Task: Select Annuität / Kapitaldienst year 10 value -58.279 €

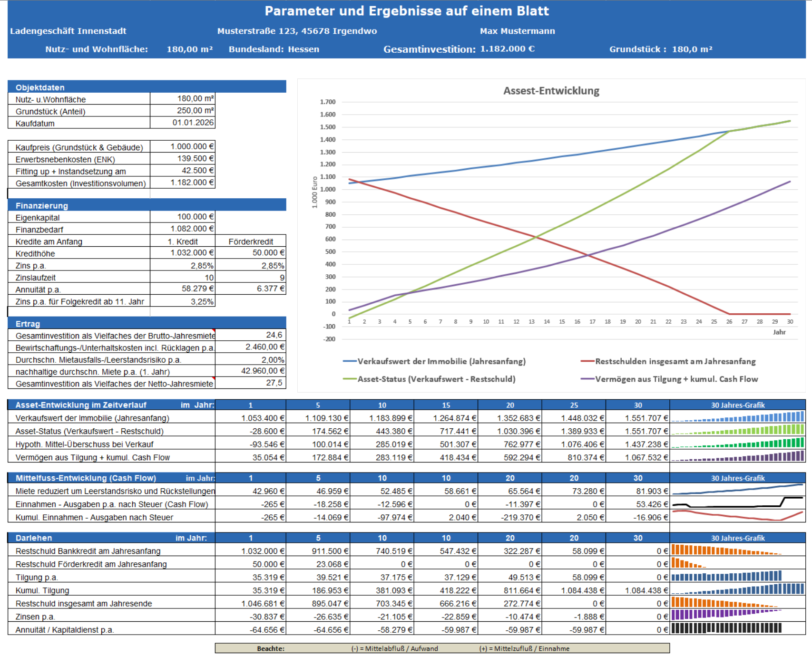Action: coord(382,630)
